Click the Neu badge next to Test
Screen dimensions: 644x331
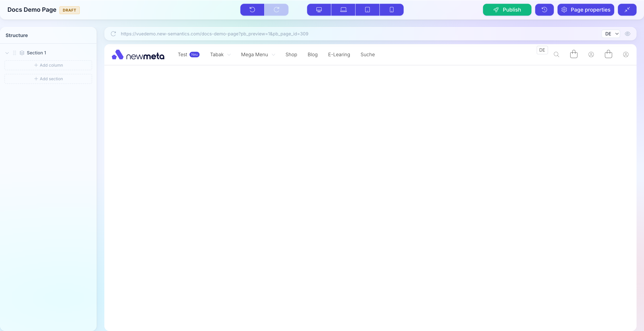tap(195, 55)
